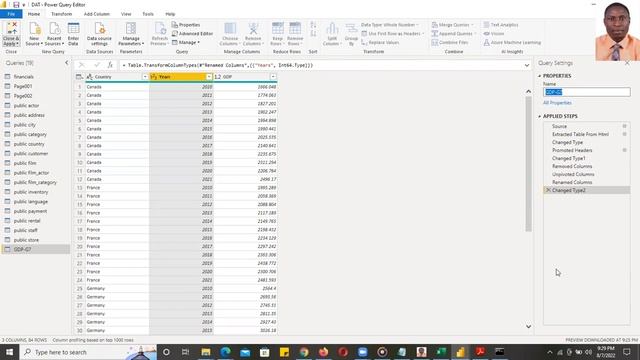
Task: Open Recent Sources
Action: (54, 33)
